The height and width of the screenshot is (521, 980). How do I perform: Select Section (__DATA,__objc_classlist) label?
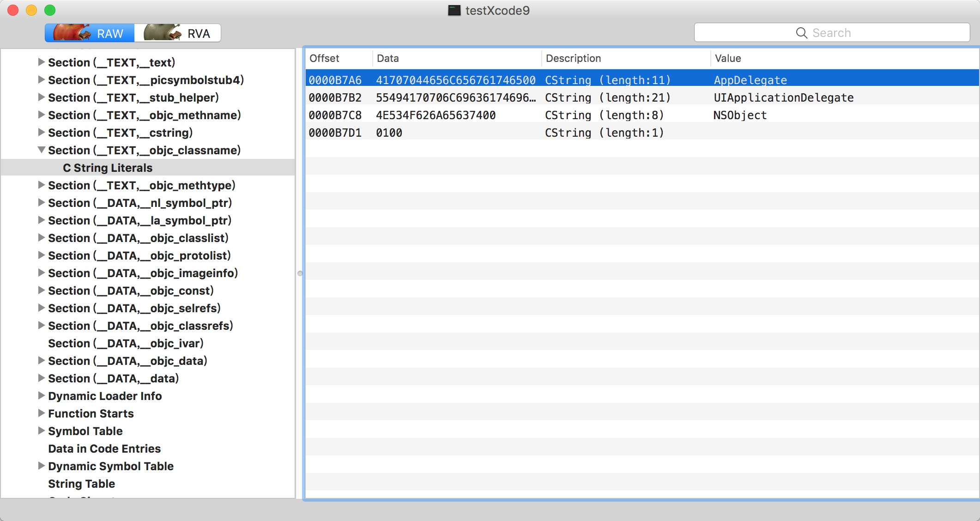(x=138, y=238)
